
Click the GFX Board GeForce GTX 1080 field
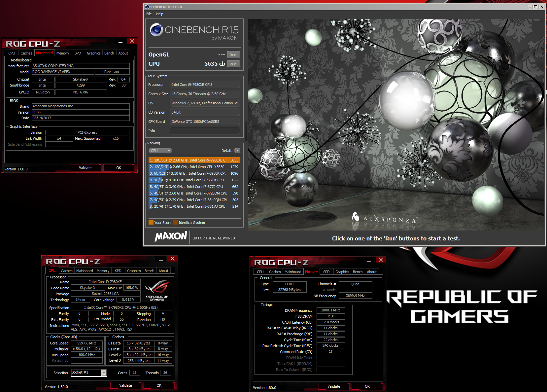[x=205, y=122]
